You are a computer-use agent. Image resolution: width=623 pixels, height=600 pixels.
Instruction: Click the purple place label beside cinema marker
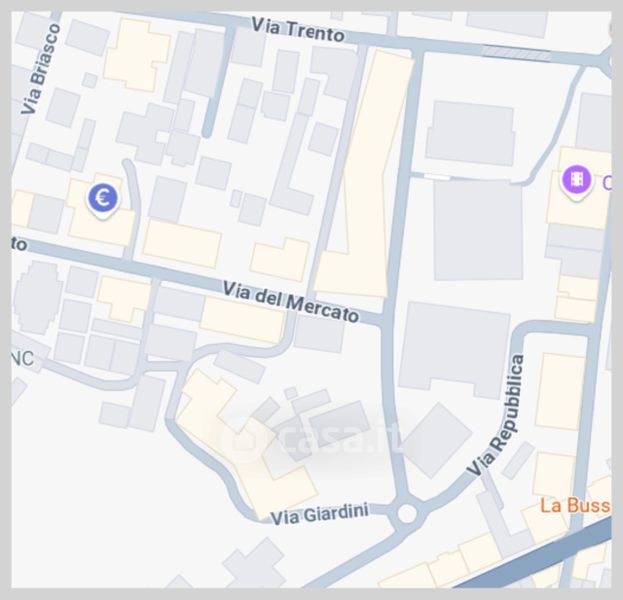[607, 183]
